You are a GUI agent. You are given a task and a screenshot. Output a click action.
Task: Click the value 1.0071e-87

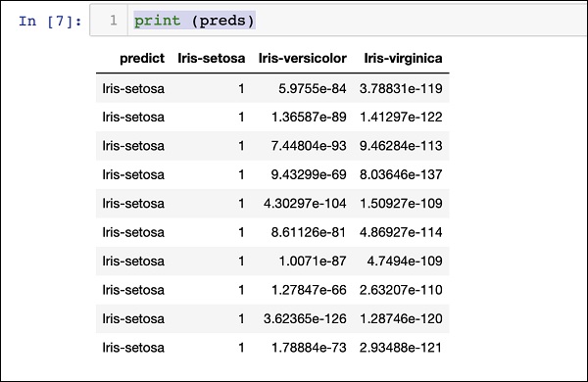click(x=313, y=262)
